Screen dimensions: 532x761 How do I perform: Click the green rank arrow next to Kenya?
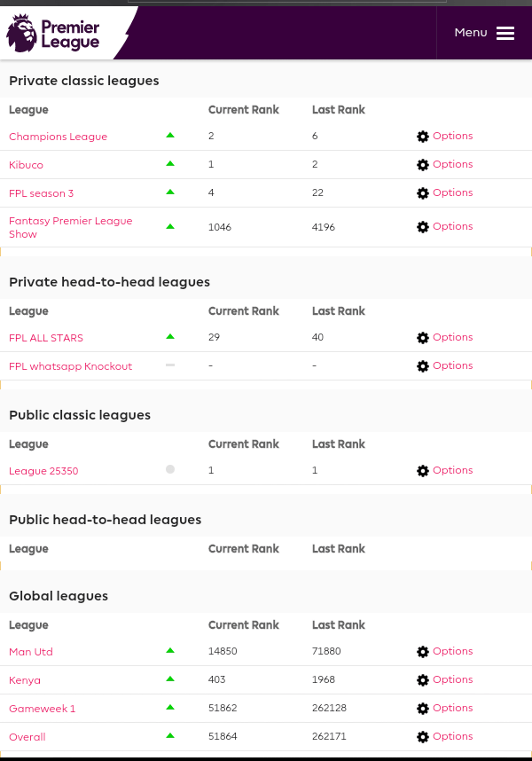(169, 679)
